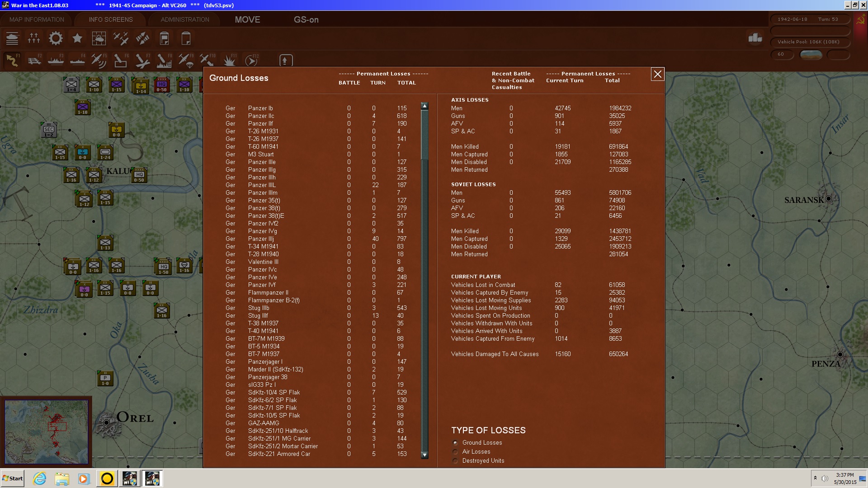Select the Stug IIIb row

[316, 308]
